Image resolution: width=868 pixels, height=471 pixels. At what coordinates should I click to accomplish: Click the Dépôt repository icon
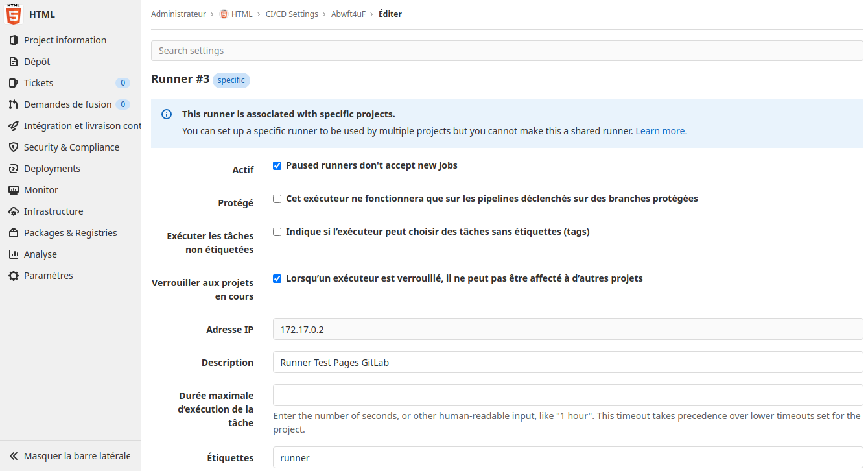pos(14,62)
